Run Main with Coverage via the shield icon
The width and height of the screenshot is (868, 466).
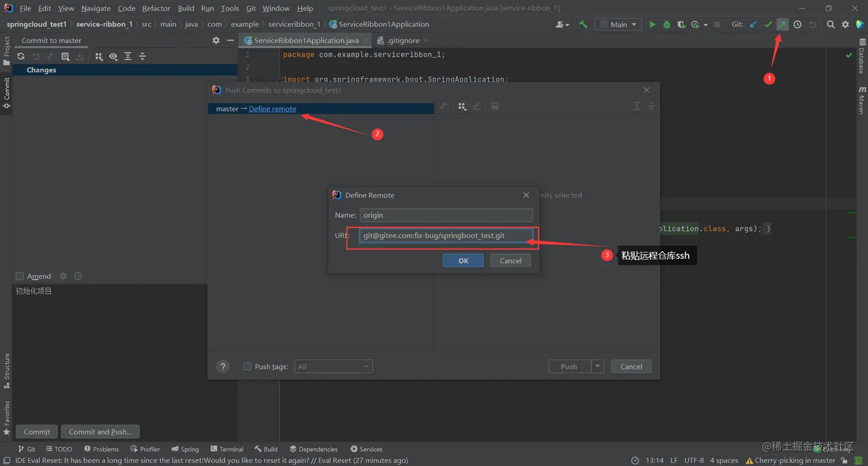coord(681,25)
